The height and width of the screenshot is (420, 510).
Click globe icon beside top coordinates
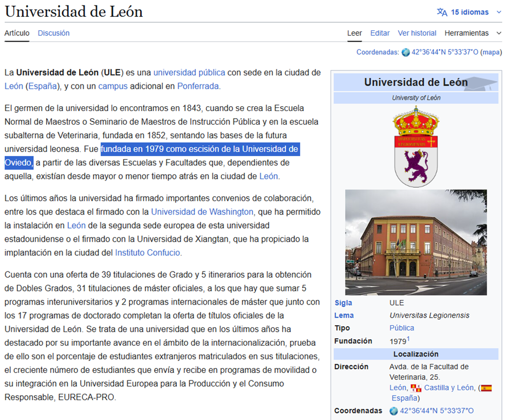pos(406,53)
